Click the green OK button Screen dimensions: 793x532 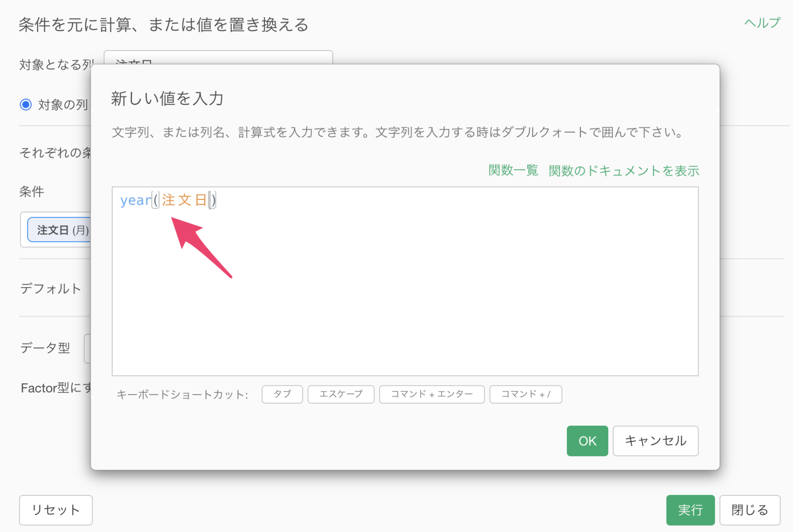pos(587,441)
